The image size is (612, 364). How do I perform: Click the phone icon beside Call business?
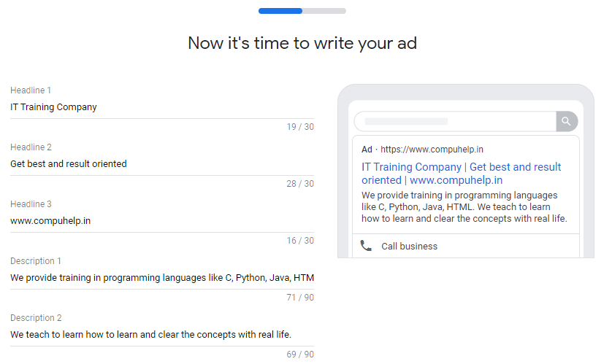point(367,246)
